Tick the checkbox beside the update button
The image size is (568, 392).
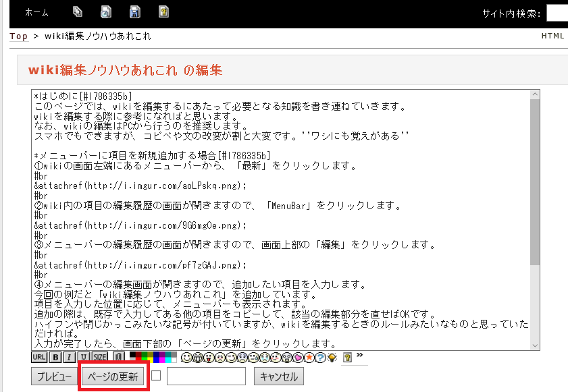pos(155,376)
